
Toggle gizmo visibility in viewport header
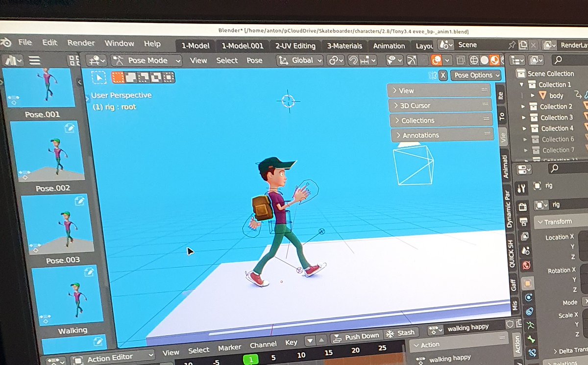[411, 60]
